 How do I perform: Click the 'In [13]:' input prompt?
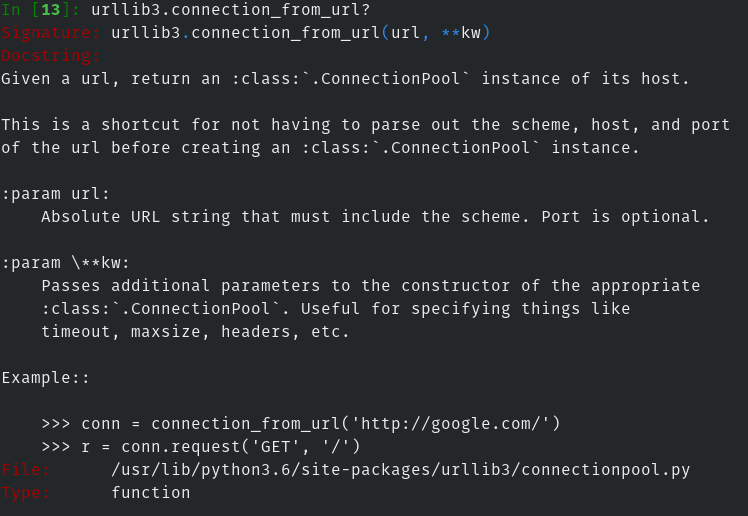40,10
